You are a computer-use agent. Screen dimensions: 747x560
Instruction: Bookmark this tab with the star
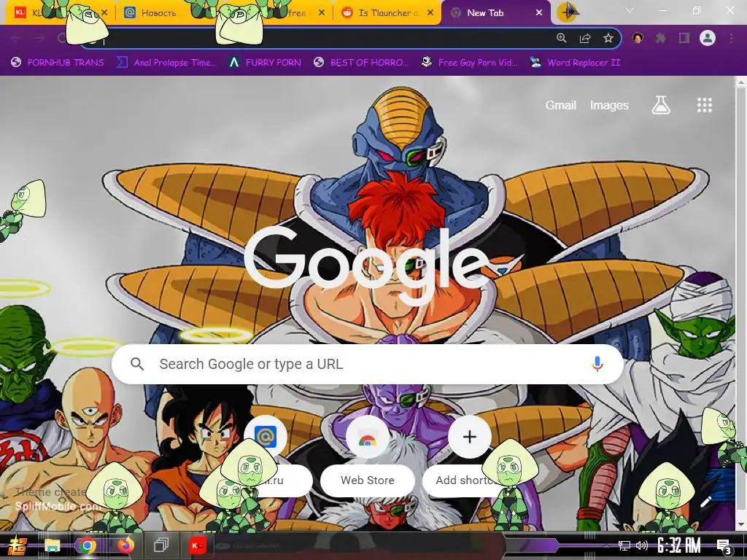point(608,39)
